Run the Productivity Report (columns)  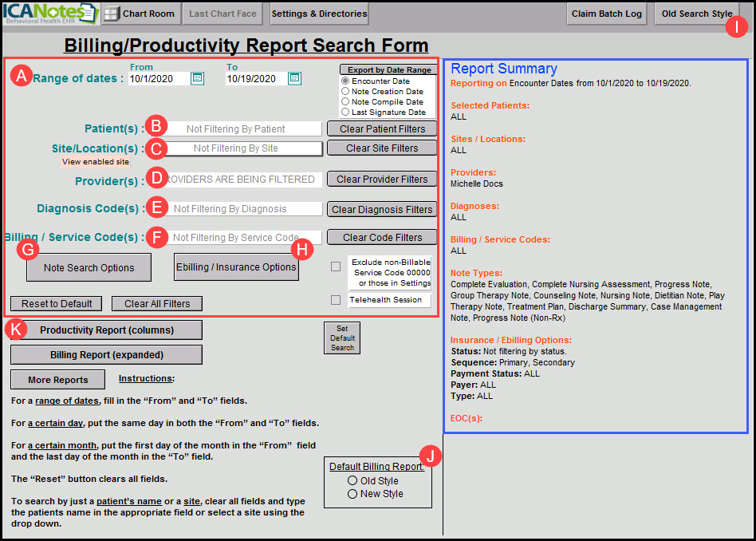click(x=106, y=330)
